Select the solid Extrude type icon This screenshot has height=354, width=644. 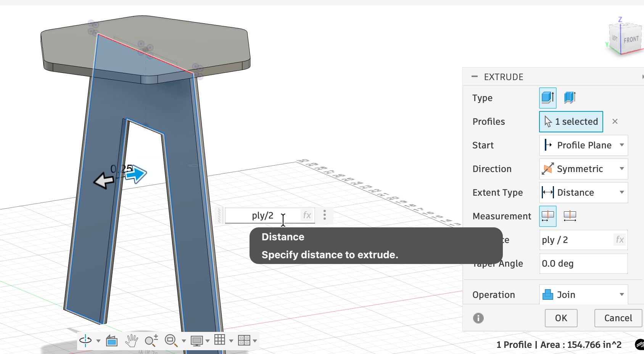548,98
